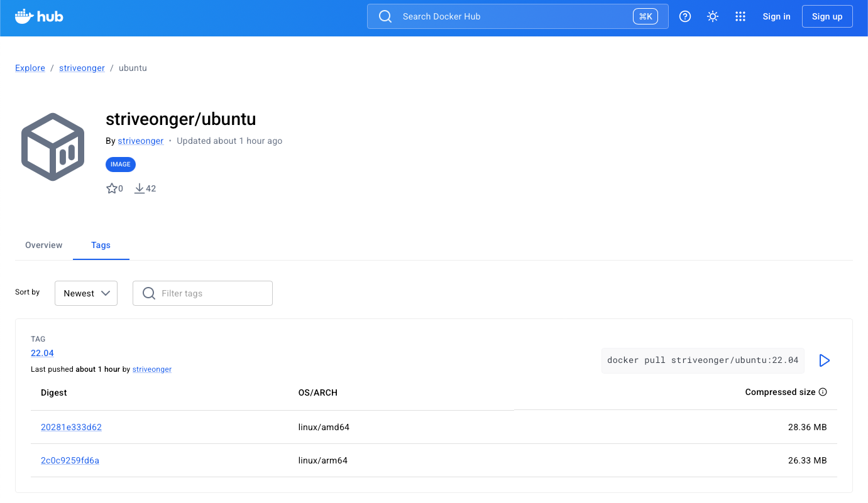Click the star icon to favorite the repository

click(x=112, y=188)
